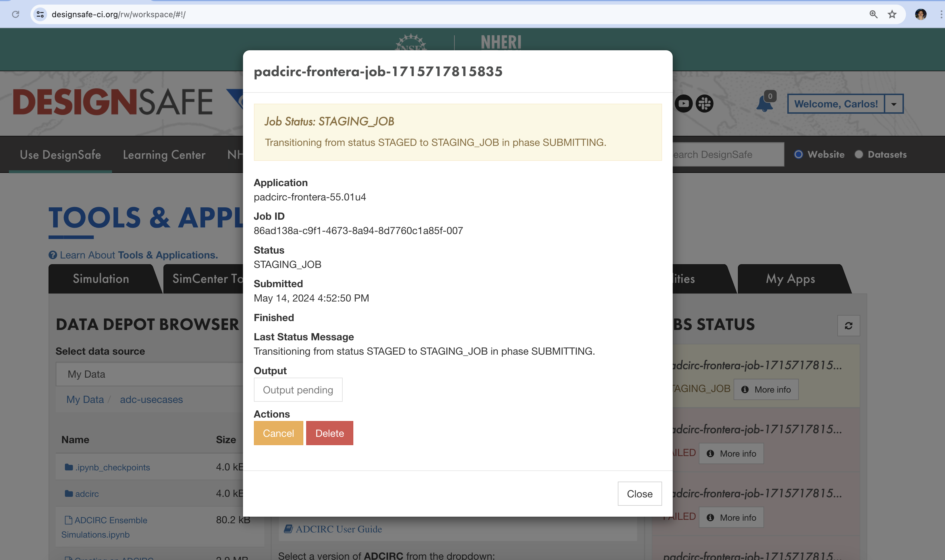Click Job ID value 86ad138a-c9f1-4673
Screen dimensions: 945x560
pyautogui.click(x=358, y=231)
